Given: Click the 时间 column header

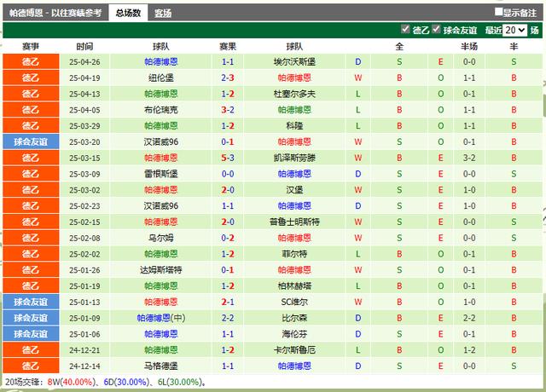Looking at the screenshot, I should point(85,46).
